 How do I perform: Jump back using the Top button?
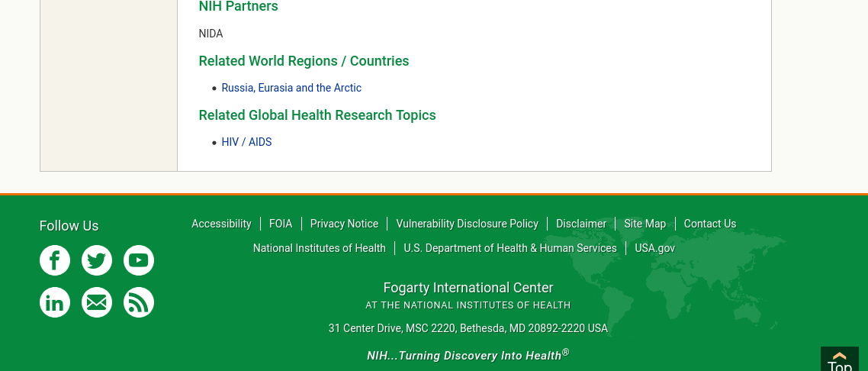[839, 359]
